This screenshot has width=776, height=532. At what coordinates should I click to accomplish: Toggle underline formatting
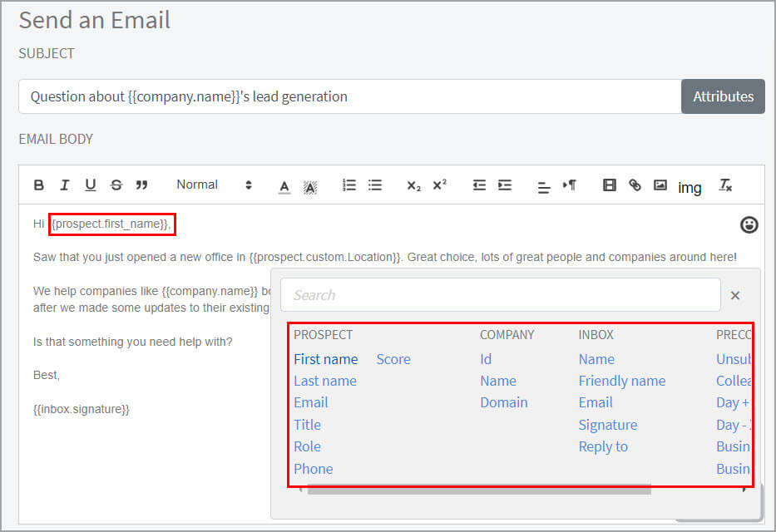91,185
